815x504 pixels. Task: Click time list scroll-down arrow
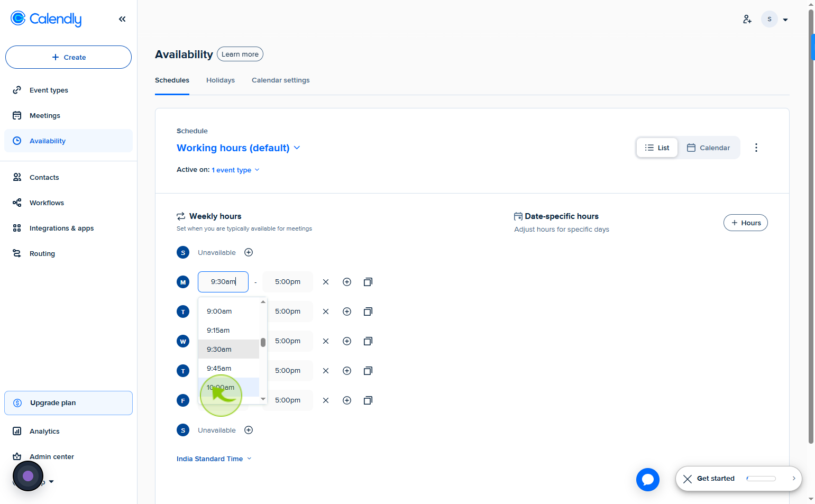coord(263,399)
